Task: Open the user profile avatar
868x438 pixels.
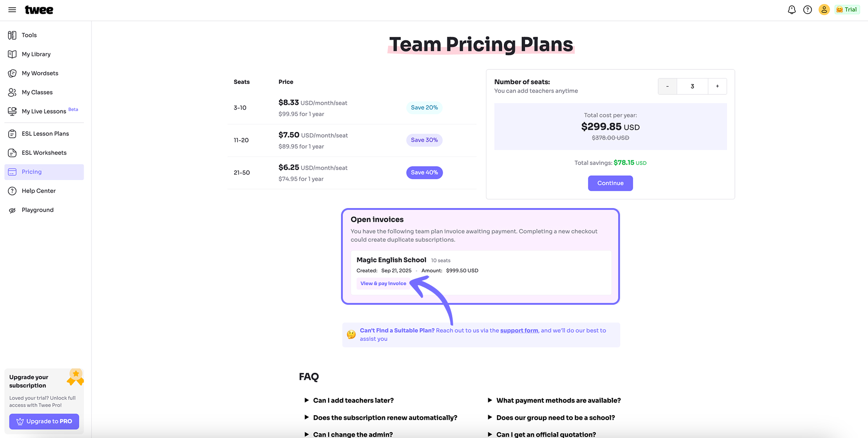Action: pyautogui.click(x=824, y=10)
